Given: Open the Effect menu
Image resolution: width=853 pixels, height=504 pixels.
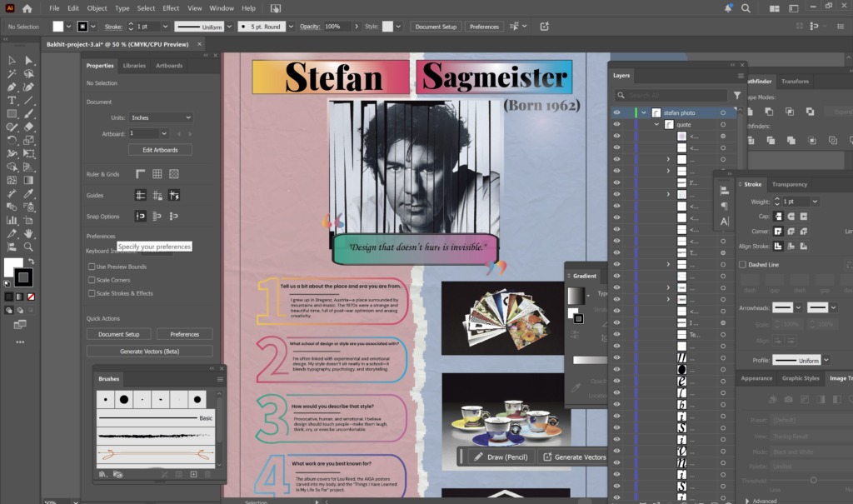Looking at the screenshot, I should click(171, 8).
